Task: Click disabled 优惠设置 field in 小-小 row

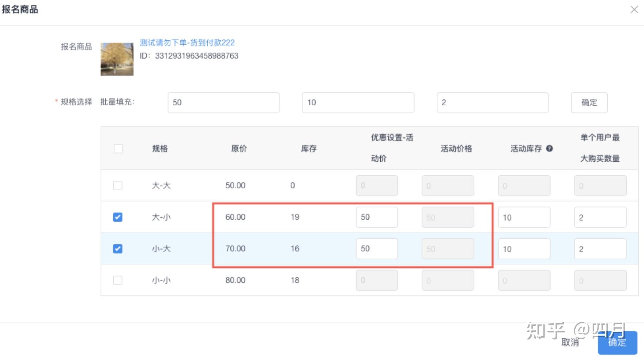Action: pos(377,281)
